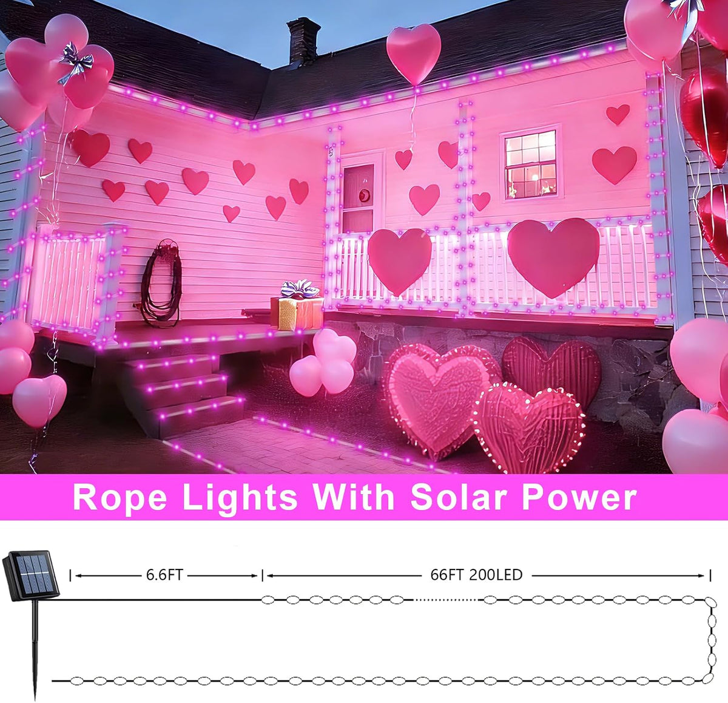Click the "Rope Lights With Solar Power" heading
The height and width of the screenshot is (703, 728).
pyautogui.click(x=355, y=497)
